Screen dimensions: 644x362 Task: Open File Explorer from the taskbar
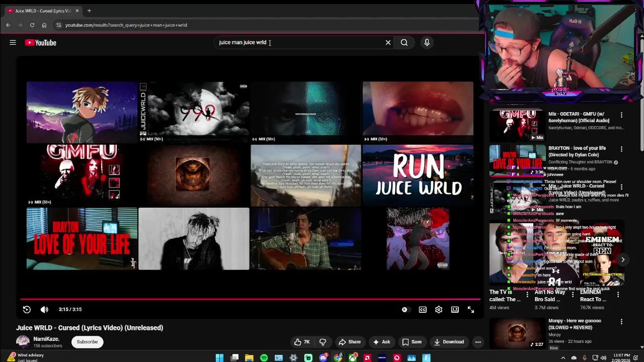pos(249,358)
